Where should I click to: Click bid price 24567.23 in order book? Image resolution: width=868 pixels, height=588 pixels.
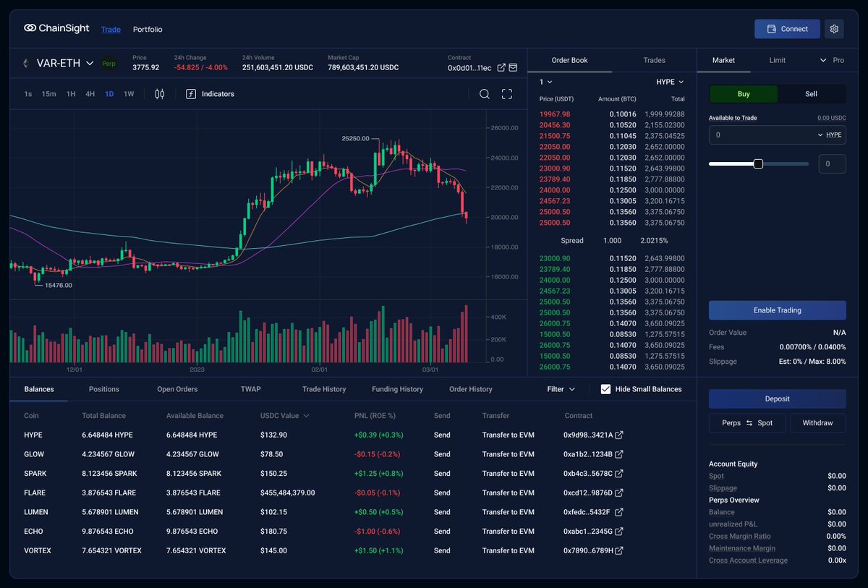point(555,291)
